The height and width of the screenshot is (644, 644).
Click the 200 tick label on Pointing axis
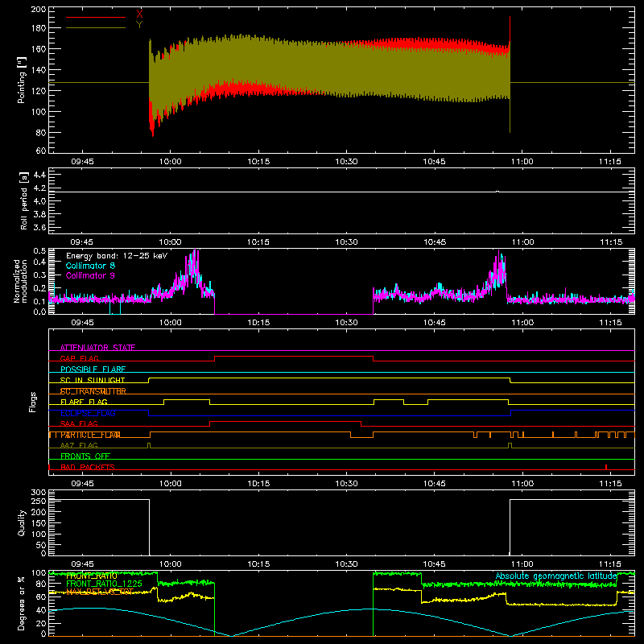coord(39,9)
